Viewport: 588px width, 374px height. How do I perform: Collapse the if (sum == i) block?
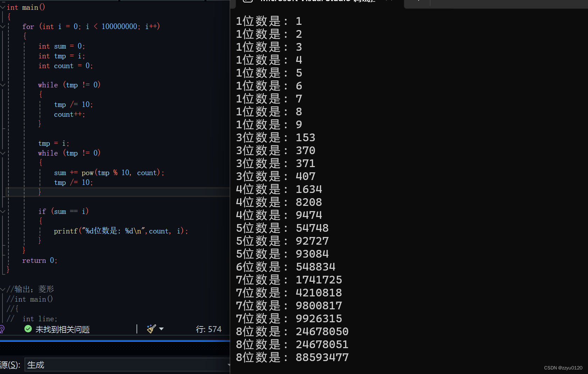coord(3,211)
